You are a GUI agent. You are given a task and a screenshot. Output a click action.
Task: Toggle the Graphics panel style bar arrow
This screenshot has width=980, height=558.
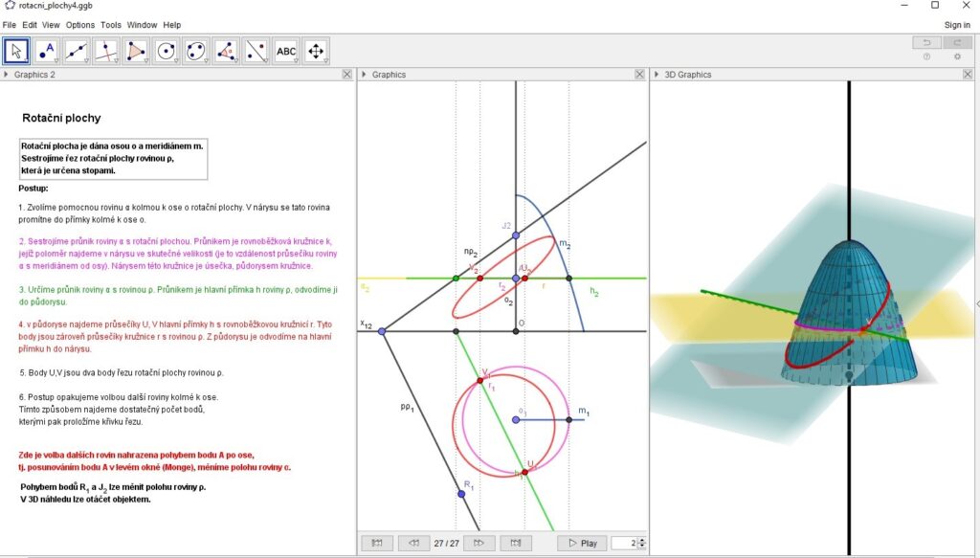[365, 74]
